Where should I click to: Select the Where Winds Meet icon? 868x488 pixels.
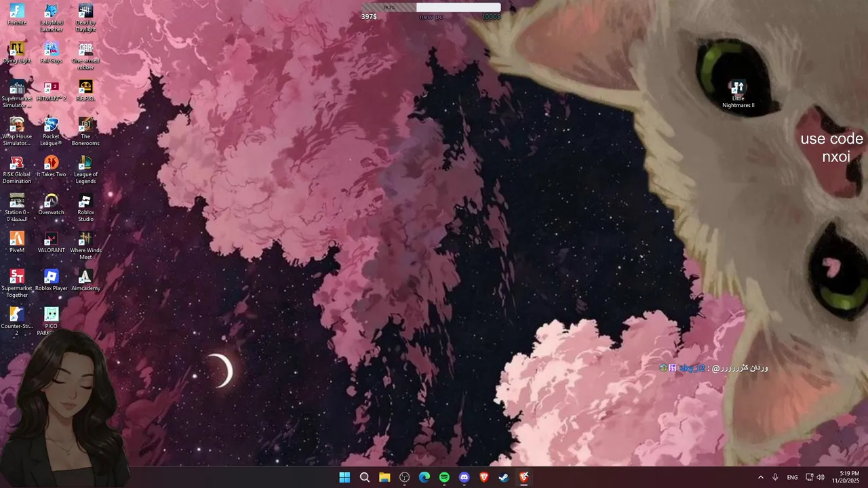pos(85,245)
